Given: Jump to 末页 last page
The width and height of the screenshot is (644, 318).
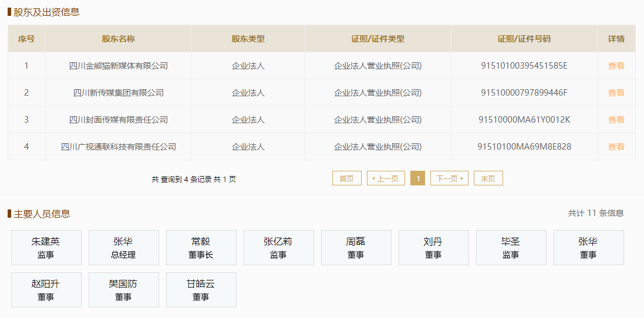Looking at the screenshot, I should 488,178.
